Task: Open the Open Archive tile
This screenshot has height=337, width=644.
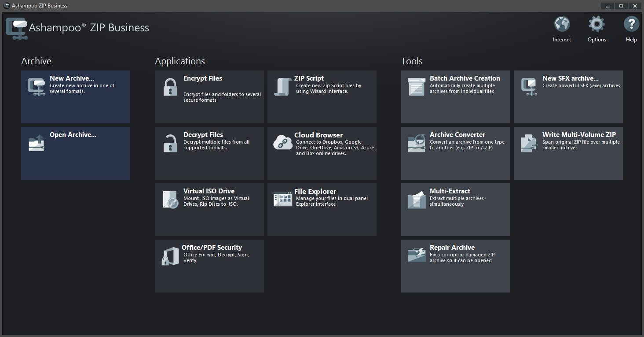Action: 76,153
